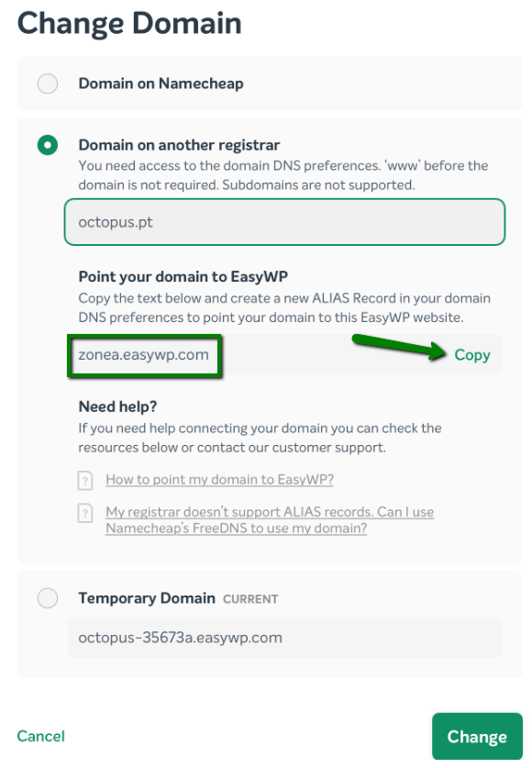532x768 pixels.
Task: Click help icon beside How to point
Action: tap(85, 480)
